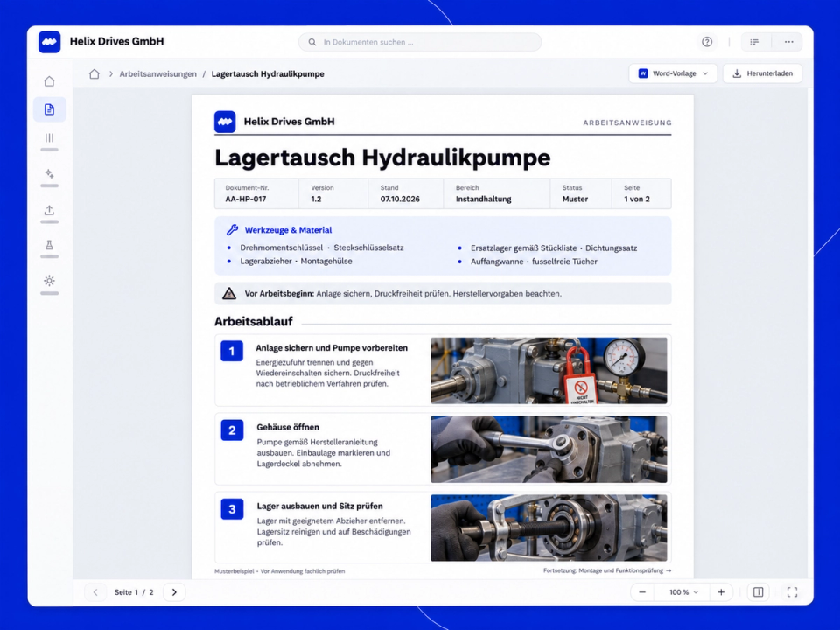Click the step 3 number badge
840x630 pixels.
pos(232,509)
